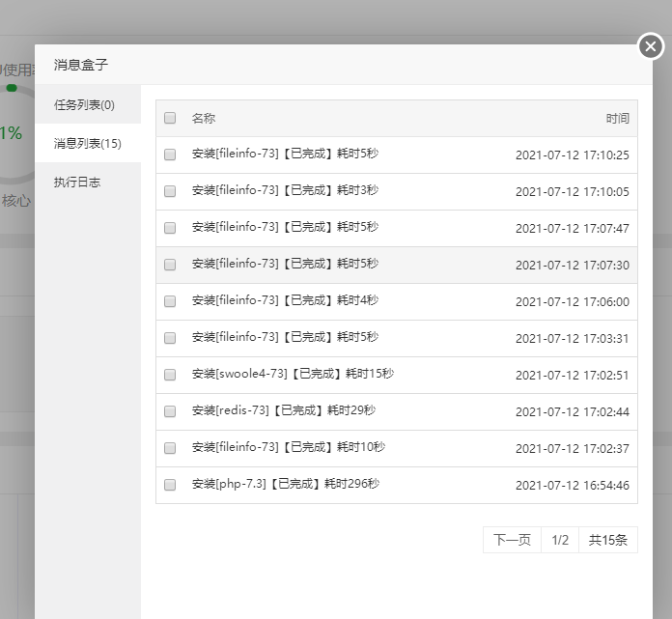
Task: Click the timestamp 2021-07-12 17:07:47
Action: [x=573, y=229]
